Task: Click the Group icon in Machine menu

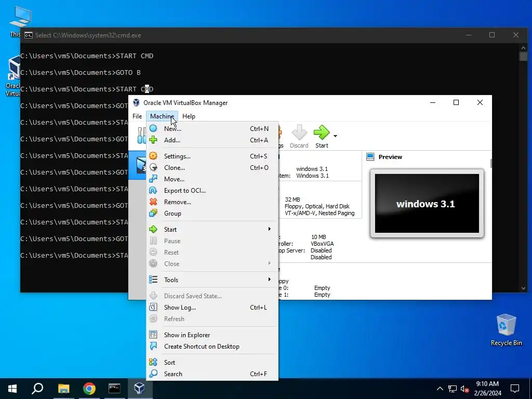Action: coord(153,213)
